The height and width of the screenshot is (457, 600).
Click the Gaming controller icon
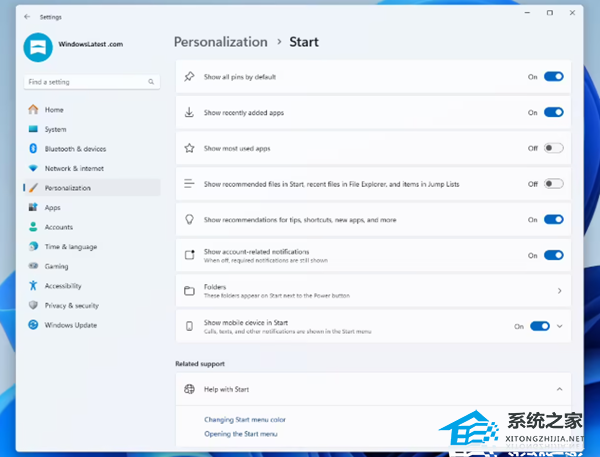click(x=33, y=266)
